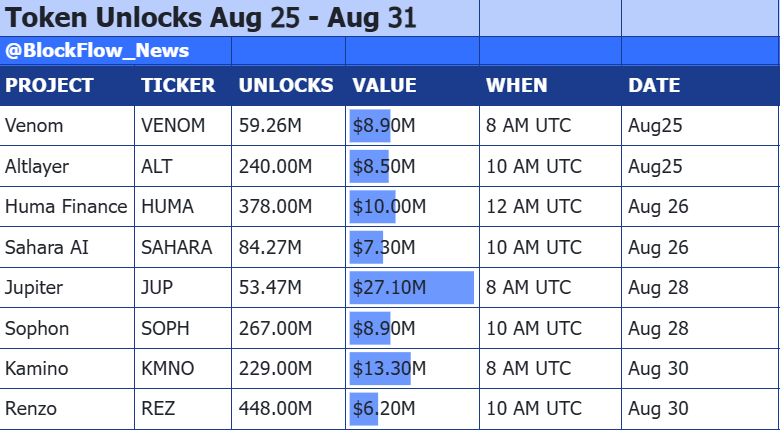Click the $13.30M Kamino value cell
The height and width of the screenshot is (430, 780).
(x=412, y=369)
